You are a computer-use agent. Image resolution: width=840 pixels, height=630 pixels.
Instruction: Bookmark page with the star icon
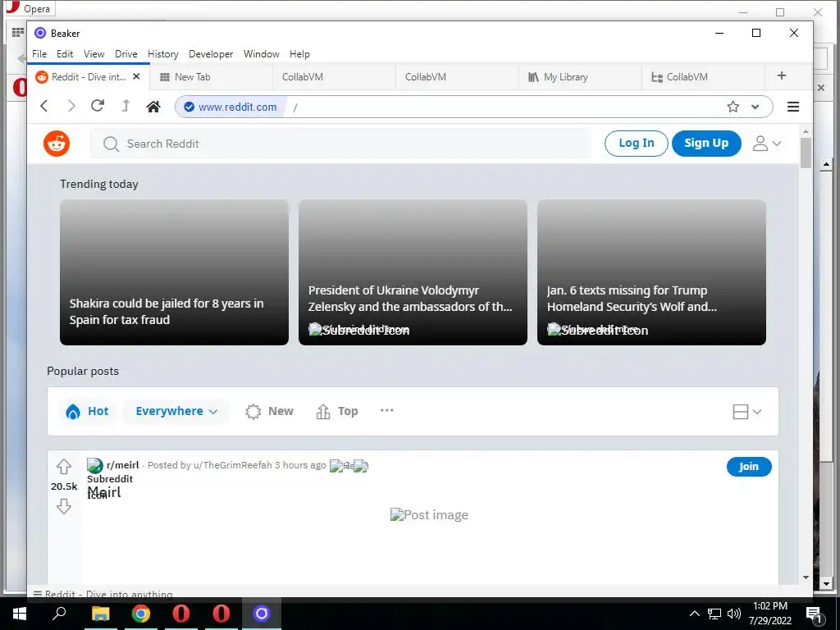click(x=733, y=107)
